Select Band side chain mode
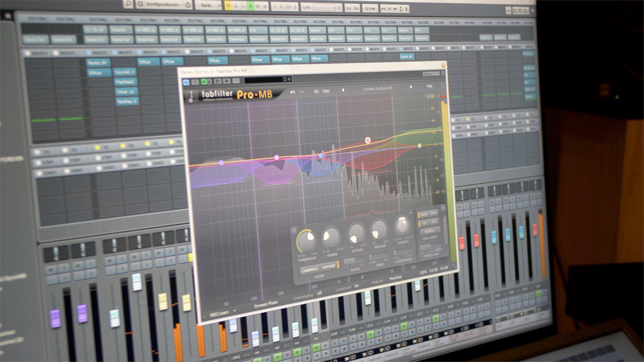The height and width of the screenshot is (362, 644). 424,214
